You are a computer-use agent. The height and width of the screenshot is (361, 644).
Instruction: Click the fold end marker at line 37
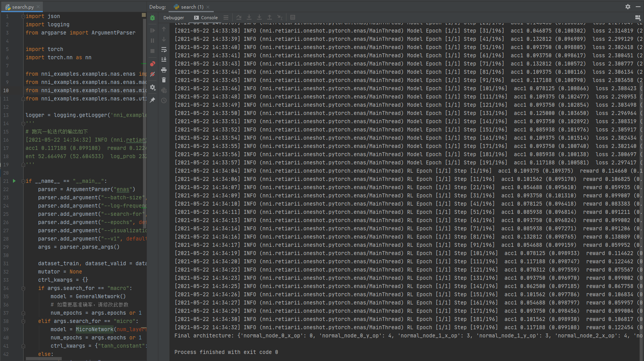pyautogui.click(x=23, y=313)
